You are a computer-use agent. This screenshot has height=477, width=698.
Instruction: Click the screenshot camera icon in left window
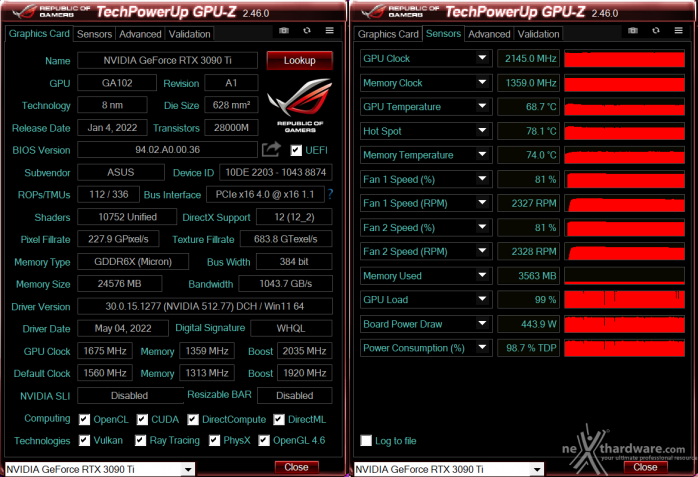[284, 30]
